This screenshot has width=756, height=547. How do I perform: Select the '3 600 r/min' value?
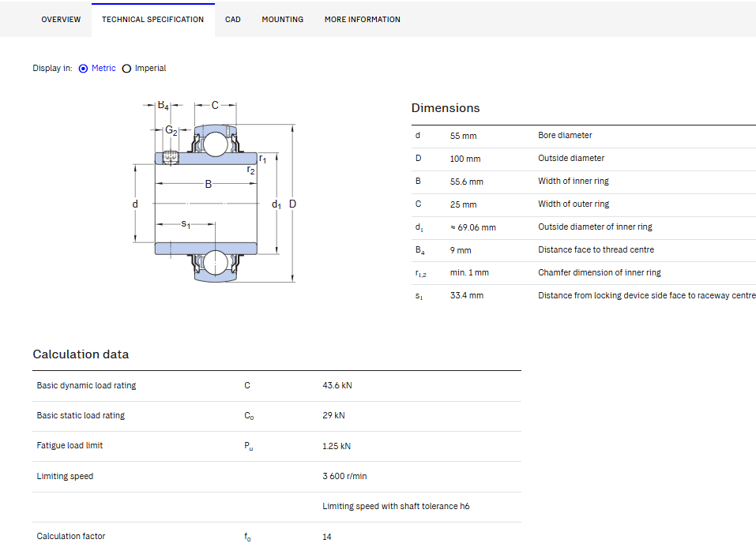coord(344,476)
